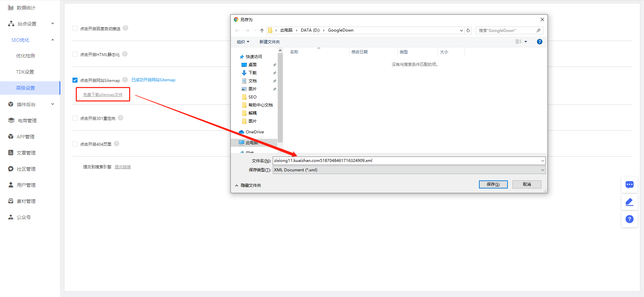Click the help icon next to 301 redirect
Viewport: 644px width, 297px height.
(x=120, y=118)
